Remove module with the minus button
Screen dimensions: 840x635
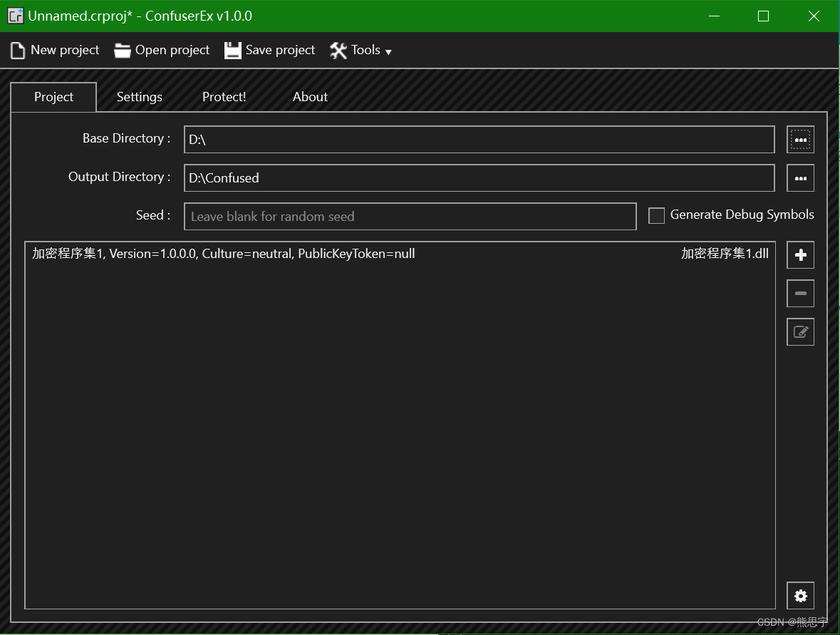[x=800, y=293]
